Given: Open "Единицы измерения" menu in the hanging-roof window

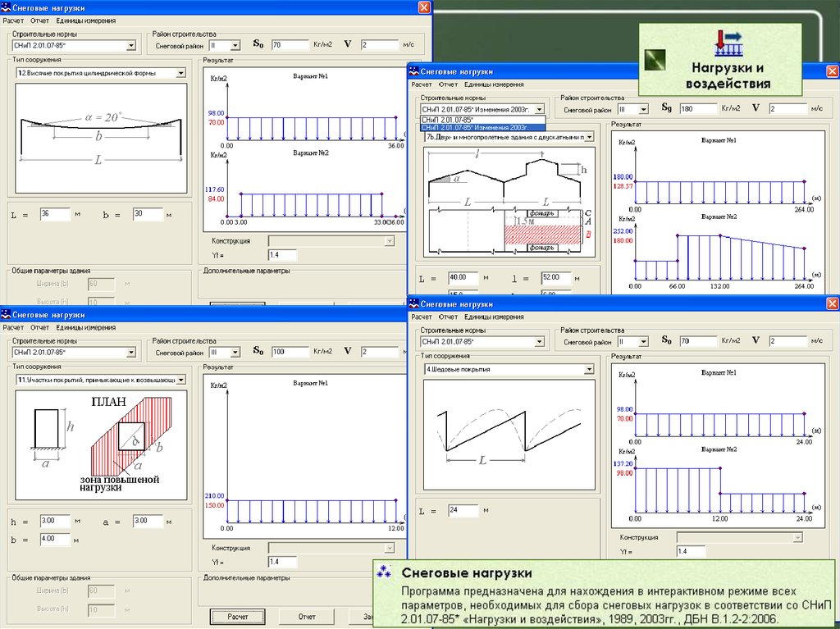Looking at the screenshot, I should [x=86, y=20].
